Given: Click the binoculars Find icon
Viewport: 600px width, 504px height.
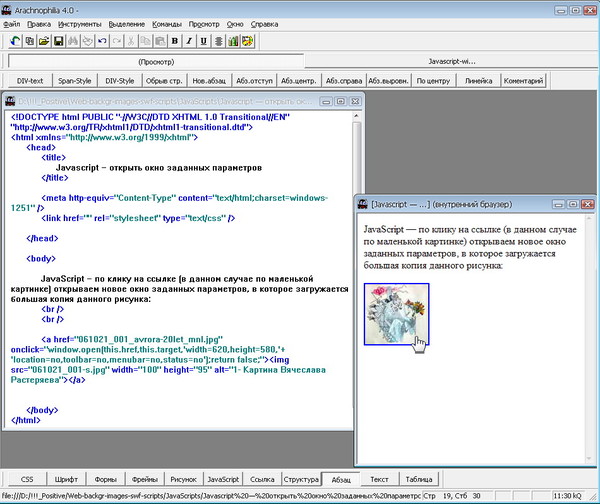Looking at the screenshot, I should click(73, 41).
